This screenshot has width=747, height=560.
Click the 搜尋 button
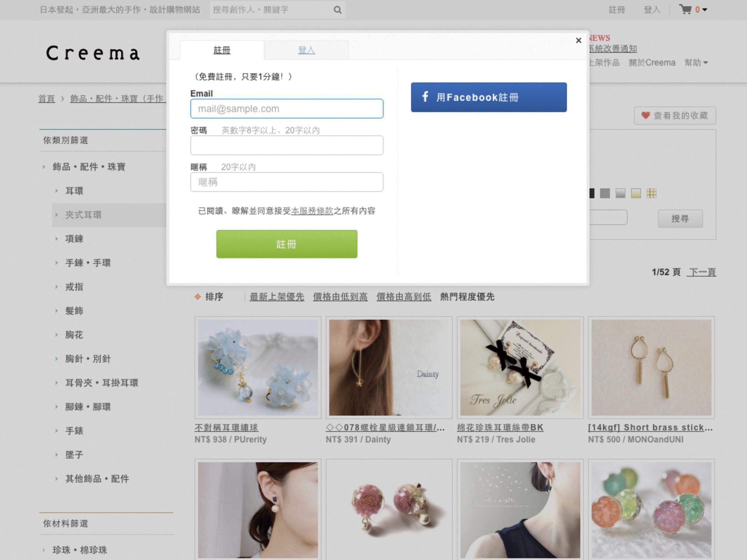[680, 219]
